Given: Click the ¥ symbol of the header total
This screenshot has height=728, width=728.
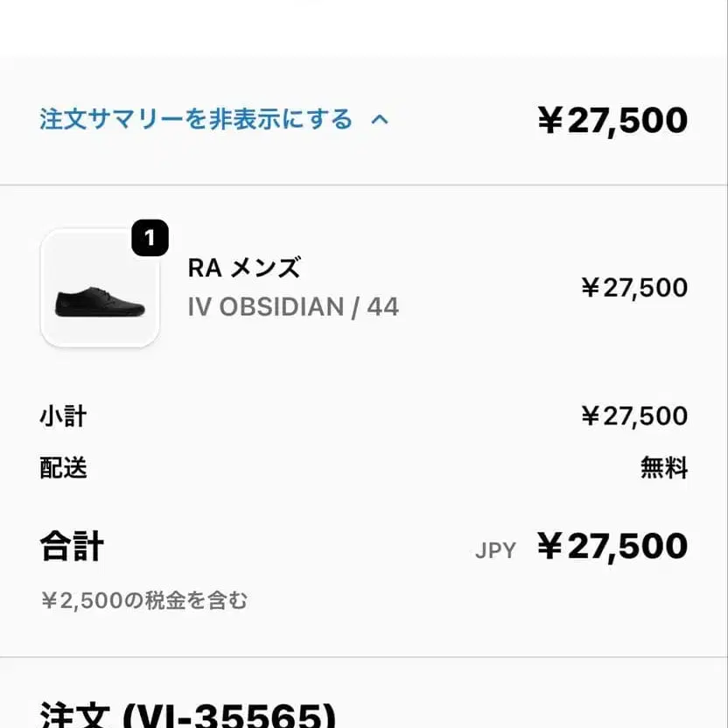Looking at the screenshot, I should (549, 121).
